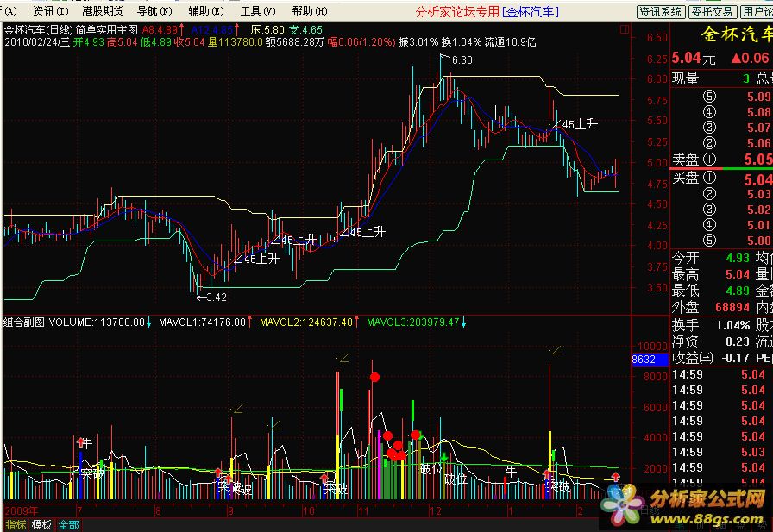Click the A8:4.89 indicator value
The width and height of the screenshot is (773, 532).
[x=163, y=30]
